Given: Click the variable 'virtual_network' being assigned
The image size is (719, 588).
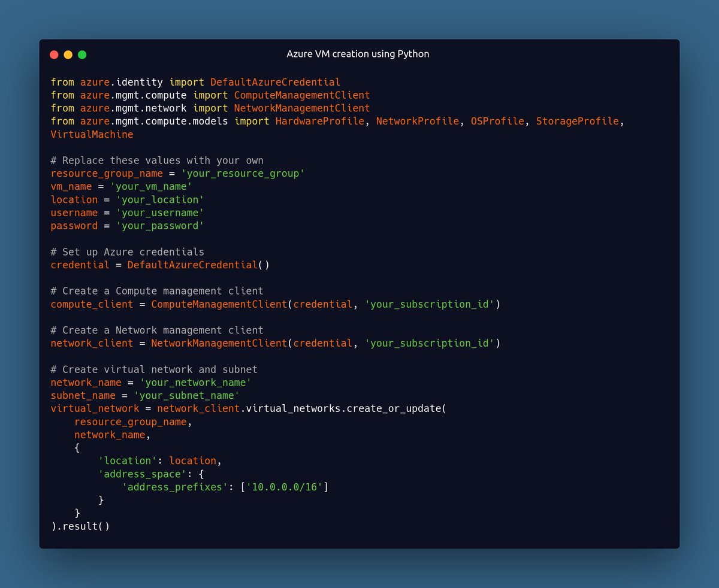Looking at the screenshot, I should (x=95, y=409).
